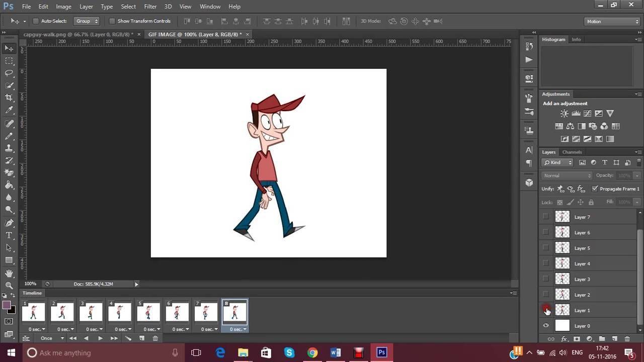Screen dimensions: 644x362
Task: Select frame 3 thumbnail in the timeline
Action: point(91,312)
